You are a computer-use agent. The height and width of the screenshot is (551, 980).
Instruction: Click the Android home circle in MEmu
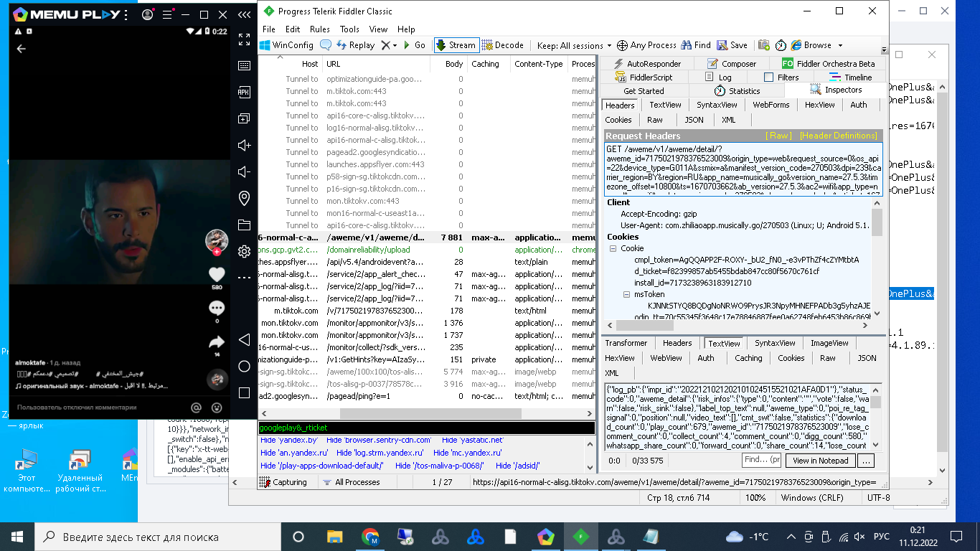[x=244, y=367]
